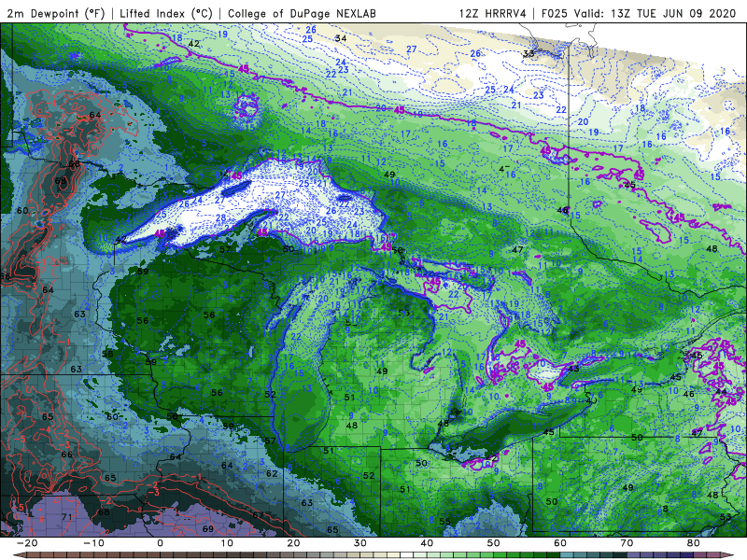Viewport: 747px width, 560px height.
Task: Click the "2m Dewpoint (°F)" title text
Action: (56, 13)
